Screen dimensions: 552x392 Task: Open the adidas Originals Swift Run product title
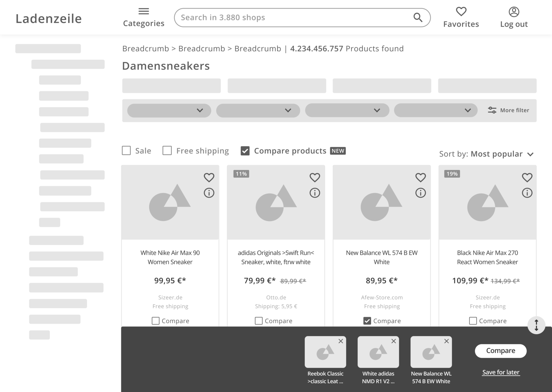pyautogui.click(x=276, y=257)
